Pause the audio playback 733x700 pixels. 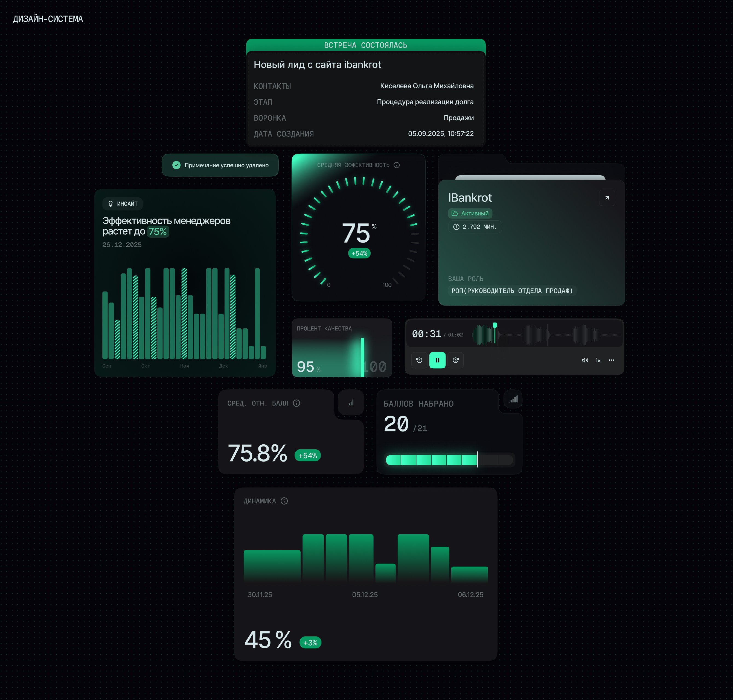(x=437, y=360)
